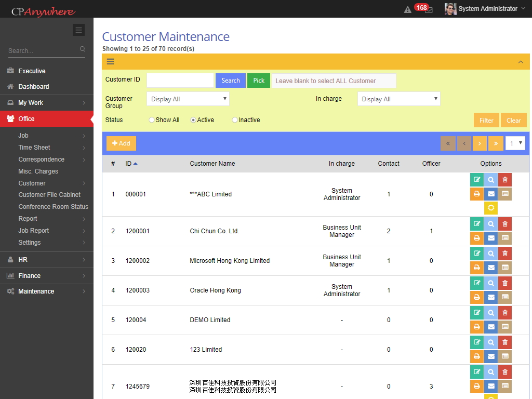Click the Add customer button

tap(121, 143)
